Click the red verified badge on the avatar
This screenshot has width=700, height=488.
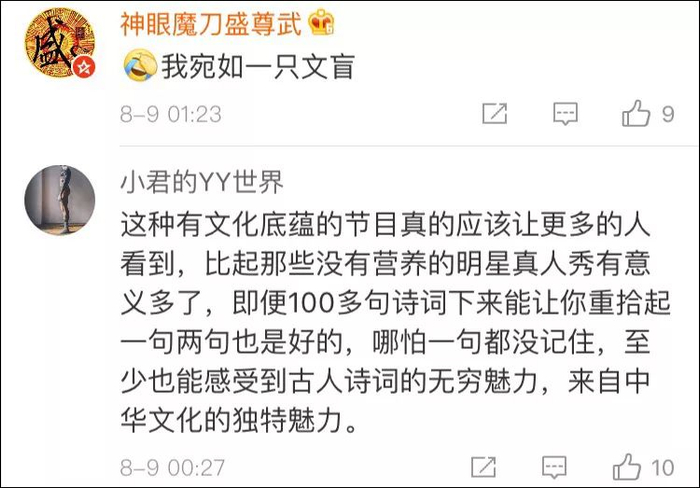pos(84,67)
